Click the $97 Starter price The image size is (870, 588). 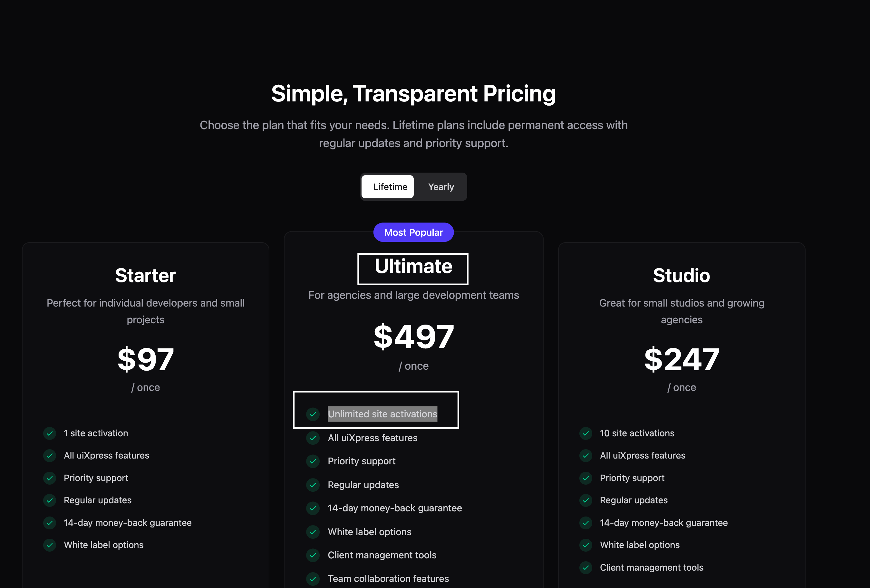point(146,359)
